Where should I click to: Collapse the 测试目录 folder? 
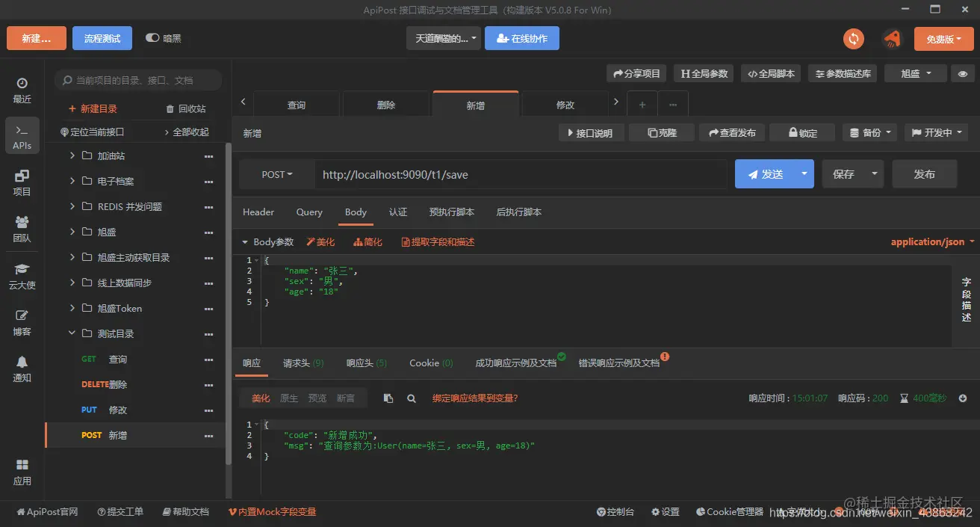pos(72,334)
